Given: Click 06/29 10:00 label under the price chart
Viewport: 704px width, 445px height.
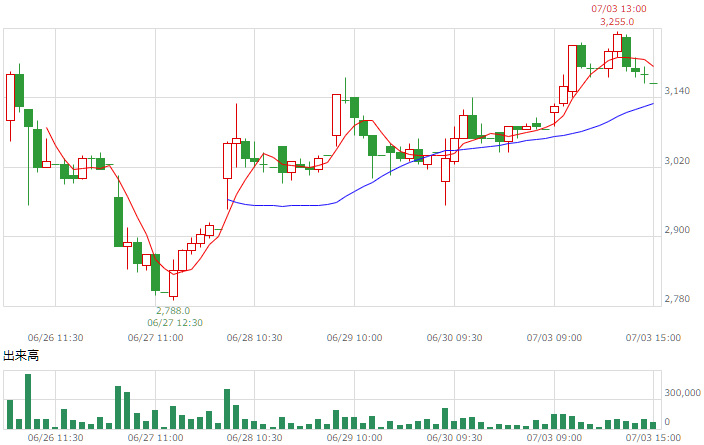Looking at the screenshot, I should [x=354, y=338].
